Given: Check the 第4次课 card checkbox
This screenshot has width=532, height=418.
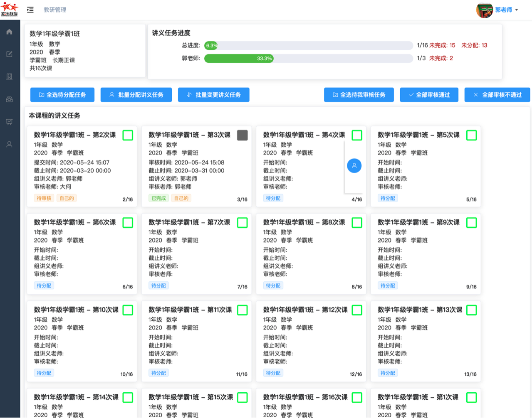Looking at the screenshot, I should click(x=357, y=135).
